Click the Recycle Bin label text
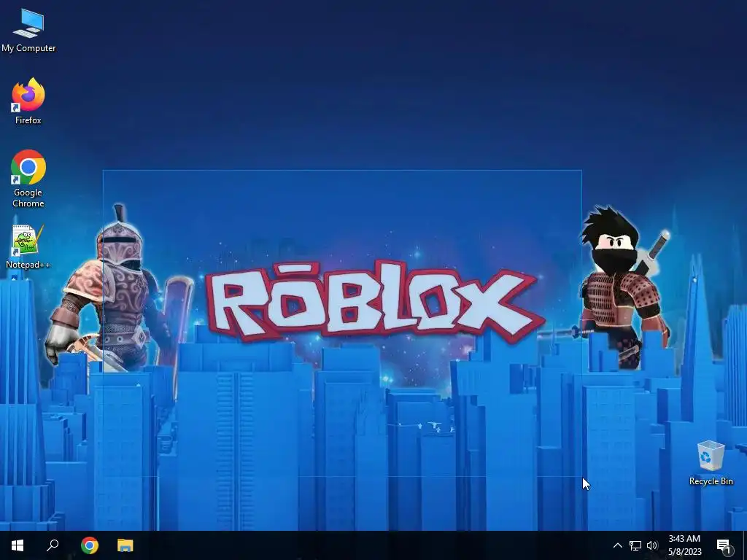 coord(711,481)
